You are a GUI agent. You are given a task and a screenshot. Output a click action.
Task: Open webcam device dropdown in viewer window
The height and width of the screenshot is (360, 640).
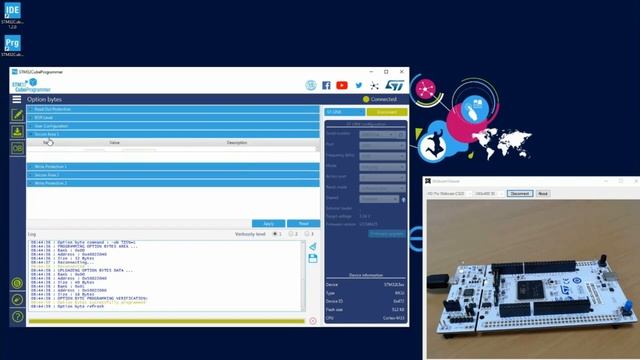click(449, 193)
